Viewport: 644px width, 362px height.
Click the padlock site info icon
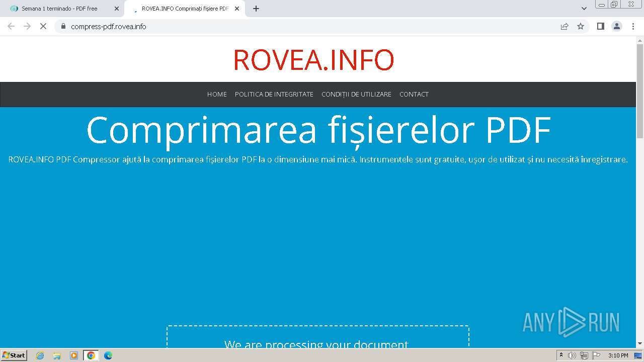pyautogui.click(x=63, y=26)
